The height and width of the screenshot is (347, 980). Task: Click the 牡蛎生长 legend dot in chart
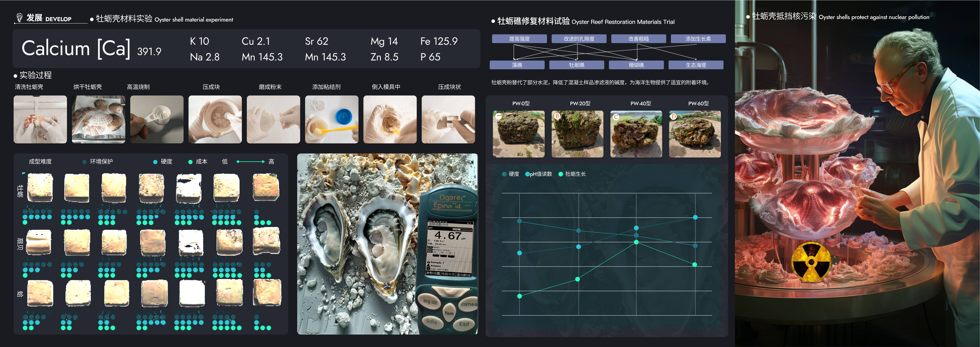(560, 174)
